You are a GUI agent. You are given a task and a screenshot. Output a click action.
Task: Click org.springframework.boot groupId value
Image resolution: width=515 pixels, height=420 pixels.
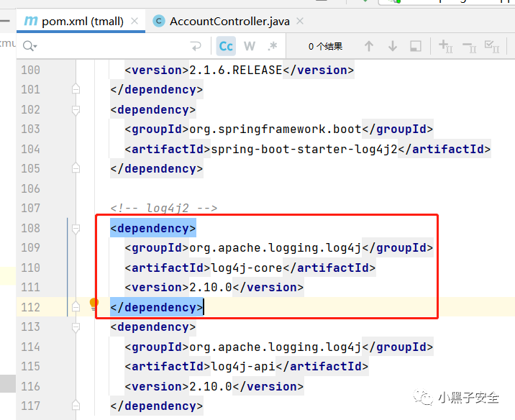point(275,129)
